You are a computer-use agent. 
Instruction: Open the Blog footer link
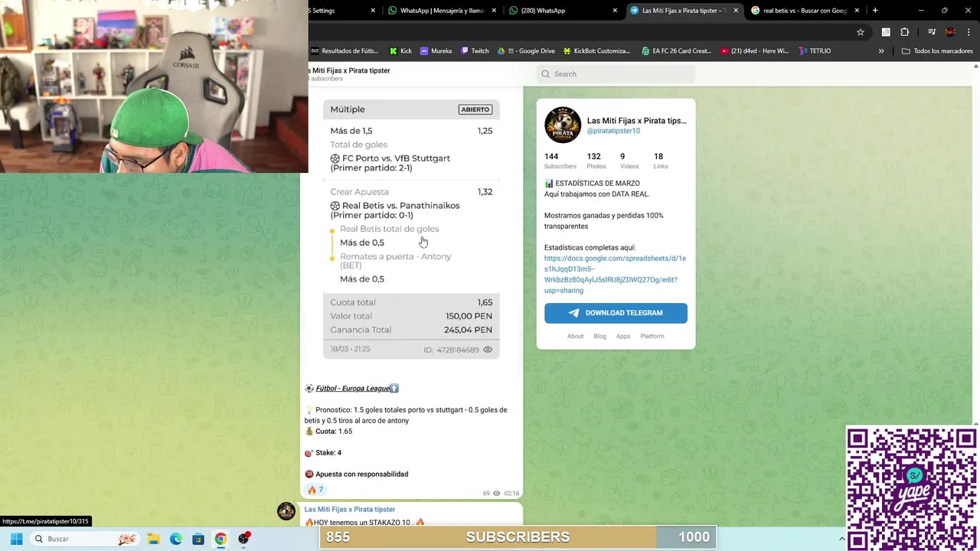[x=599, y=336]
